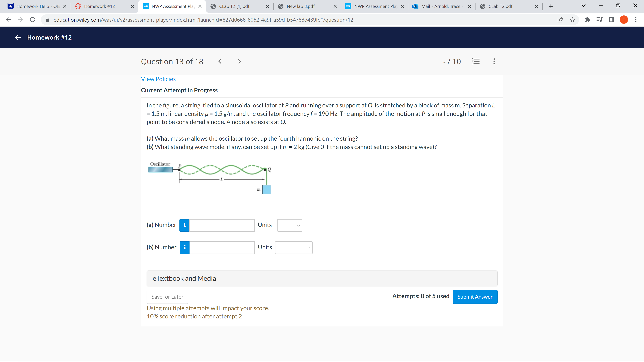Click the Submit Answer button
Viewport: 644px width, 362px height.
(475, 297)
